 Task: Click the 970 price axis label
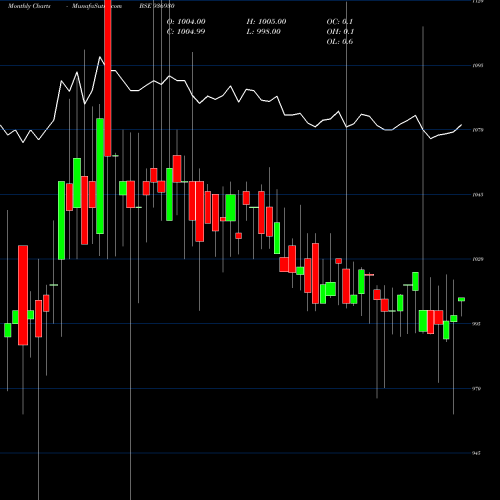(476, 389)
